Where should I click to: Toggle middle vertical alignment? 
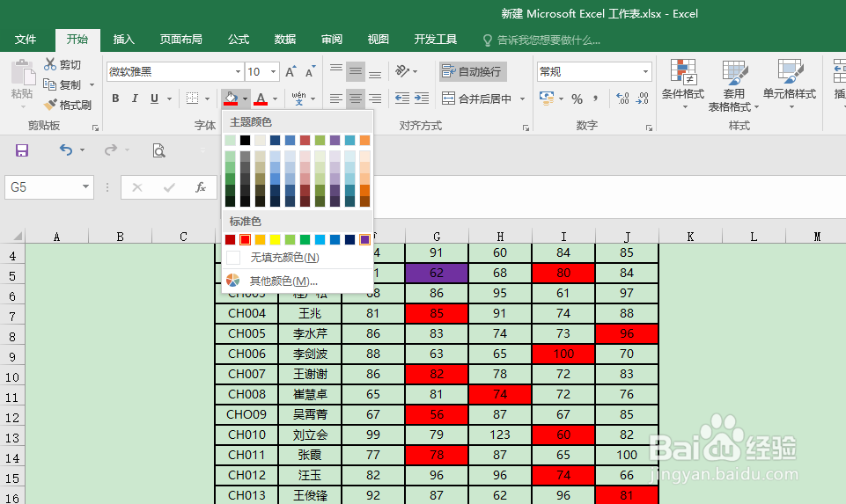[356, 71]
